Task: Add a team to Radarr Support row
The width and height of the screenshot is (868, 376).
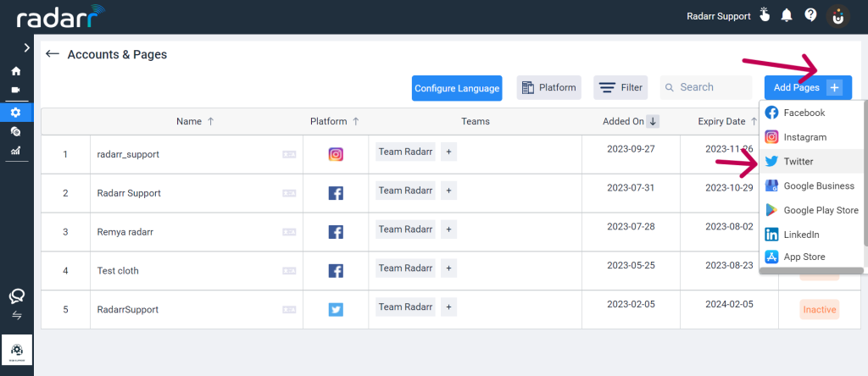Action: coord(448,191)
